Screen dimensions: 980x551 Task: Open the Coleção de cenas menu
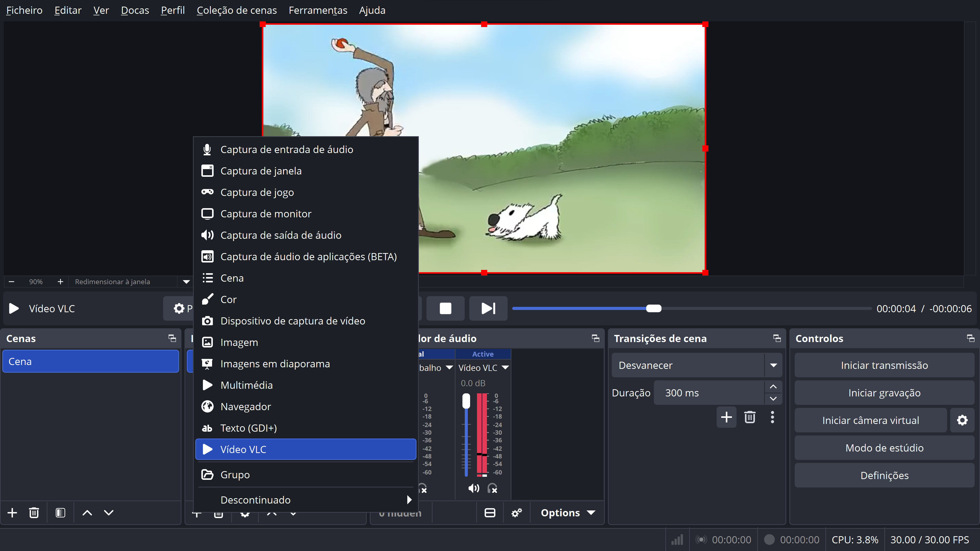[237, 10]
